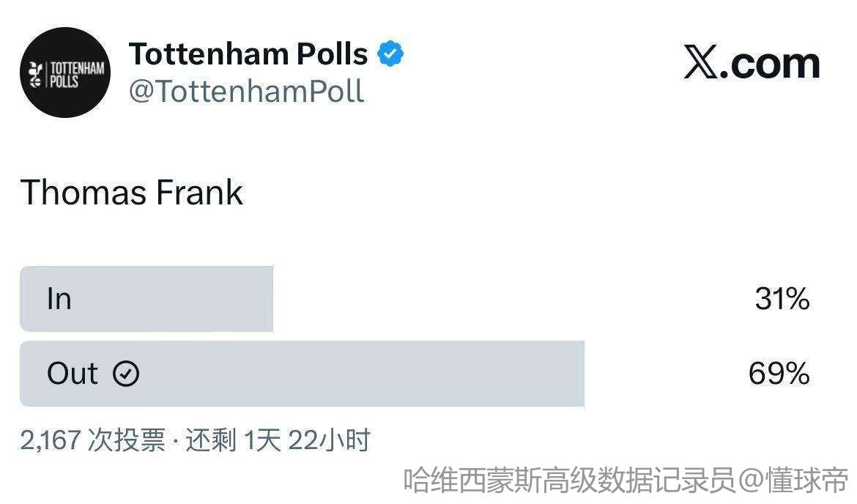Select the "In" poll option label

coord(59,299)
